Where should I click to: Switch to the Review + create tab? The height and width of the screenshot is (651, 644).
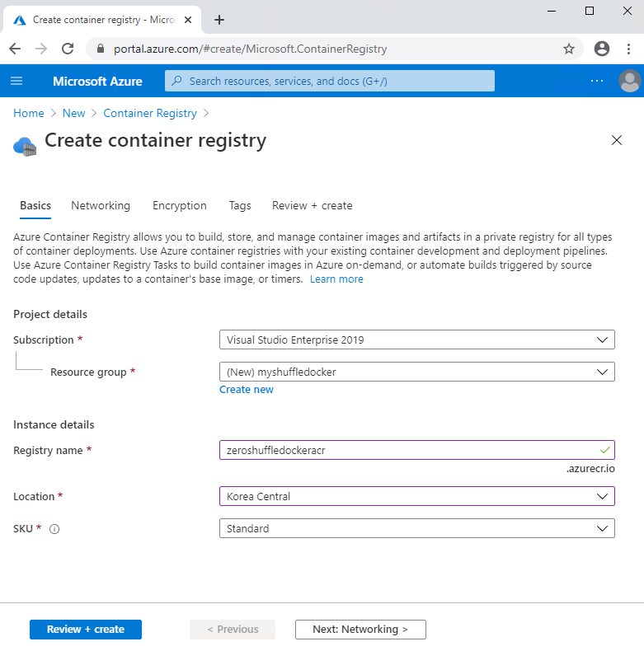(312, 205)
